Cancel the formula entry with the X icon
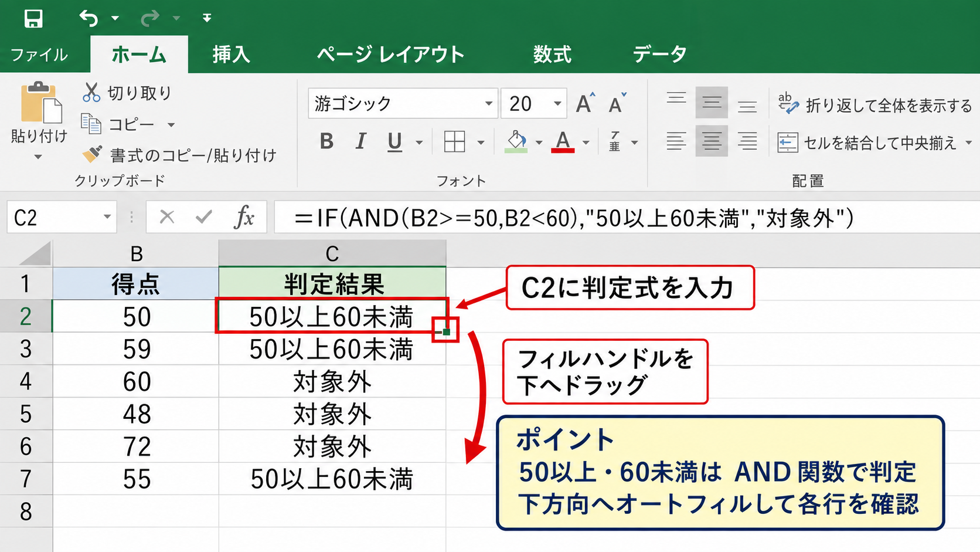Screen dimensions: 980x552 167,217
